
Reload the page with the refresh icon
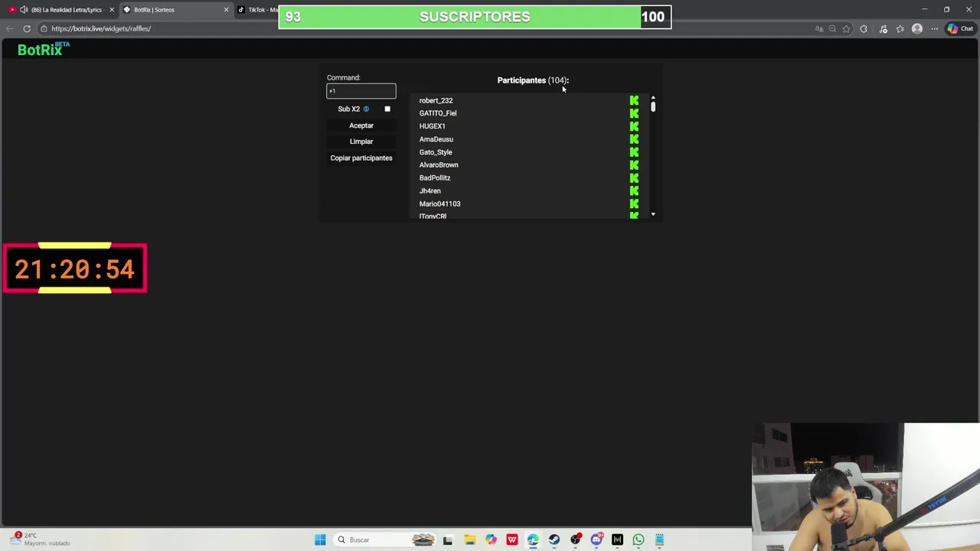click(x=27, y=28)
